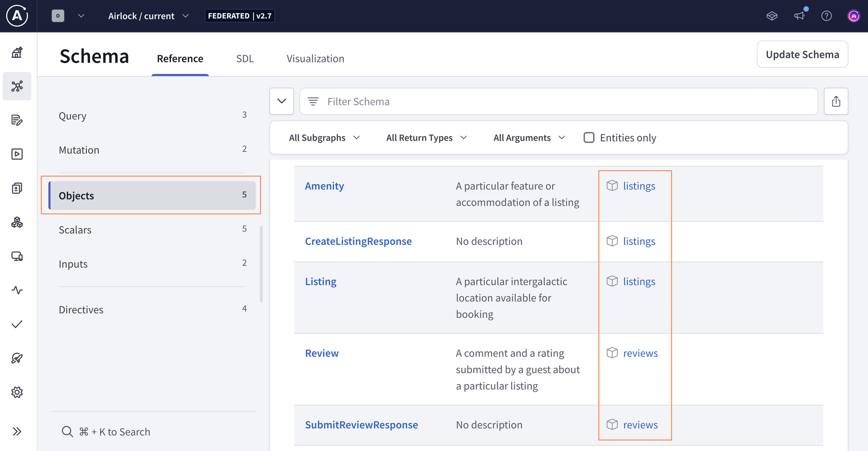Click the launch rocket icon in sidebar
Viewport: 868px width, 451px height.
click(x=17, y=358)
